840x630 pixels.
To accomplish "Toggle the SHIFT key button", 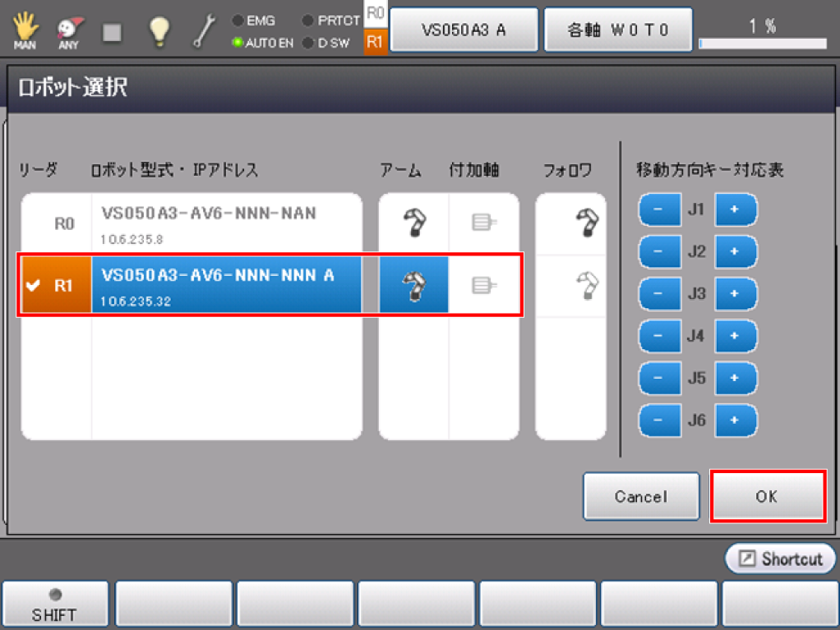I will [x=55, y=605].
